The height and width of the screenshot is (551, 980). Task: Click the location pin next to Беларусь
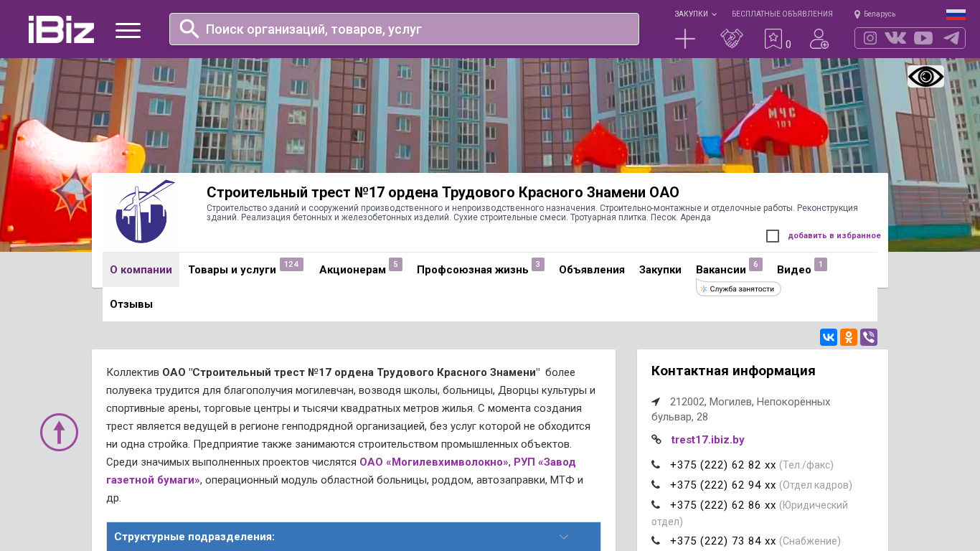pos(857,14)
